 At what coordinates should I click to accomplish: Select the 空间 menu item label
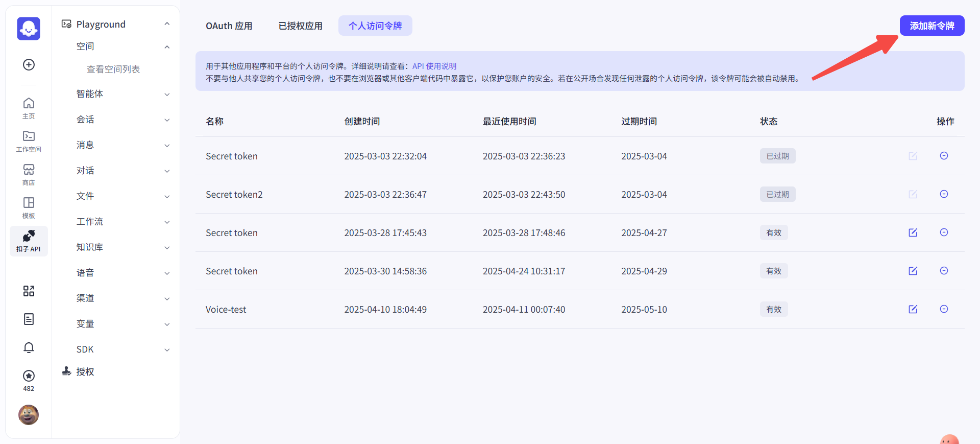[x=85, y=46]
